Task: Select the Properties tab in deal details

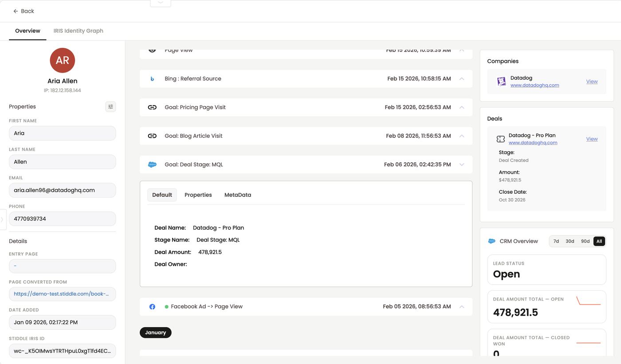Action: 198,195
